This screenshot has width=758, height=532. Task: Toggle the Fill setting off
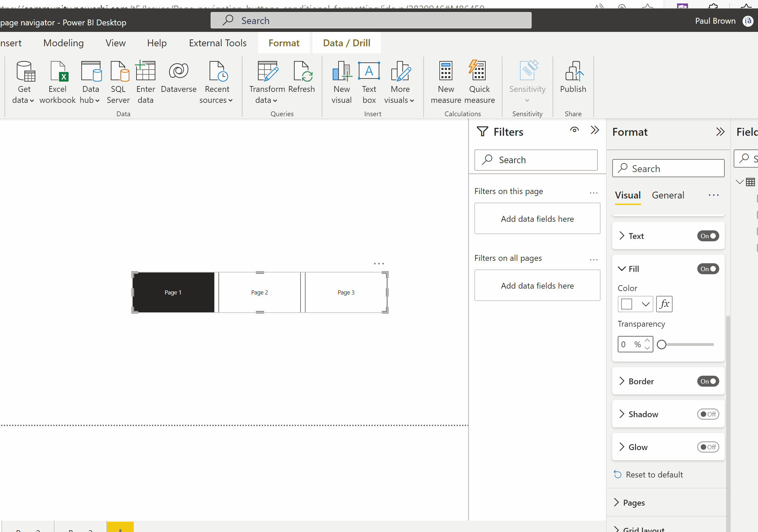(x=708, y=269)
